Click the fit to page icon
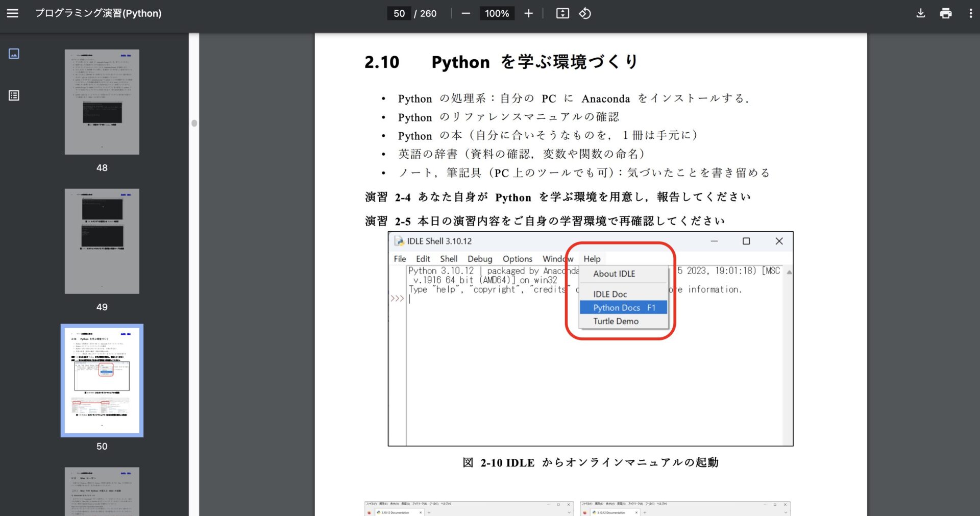Screen dimensions: 980x516 pos(562,13)
